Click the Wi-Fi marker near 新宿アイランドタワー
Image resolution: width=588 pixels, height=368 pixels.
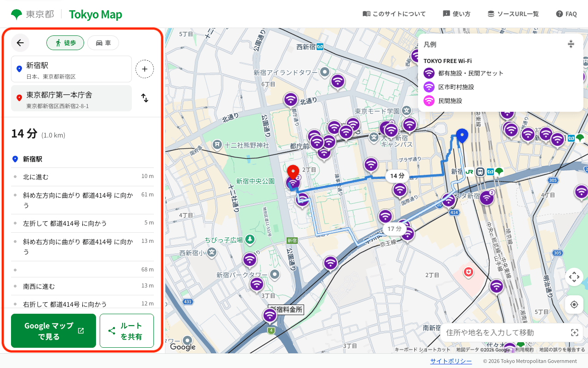click(x=338, y=82)
